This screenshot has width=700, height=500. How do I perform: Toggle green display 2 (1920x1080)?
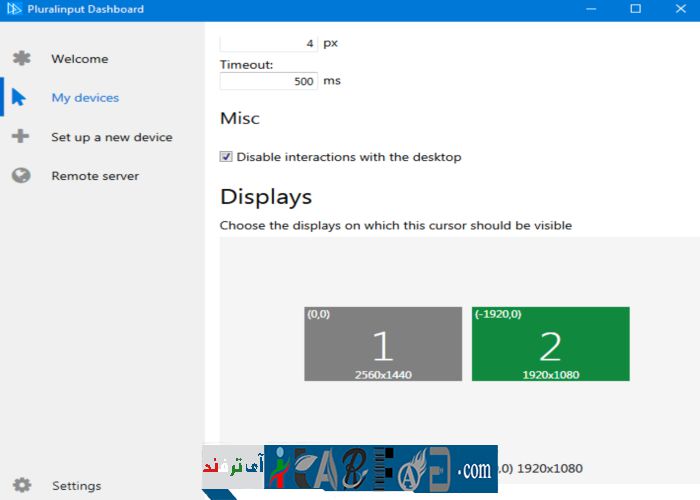point(551,344)
